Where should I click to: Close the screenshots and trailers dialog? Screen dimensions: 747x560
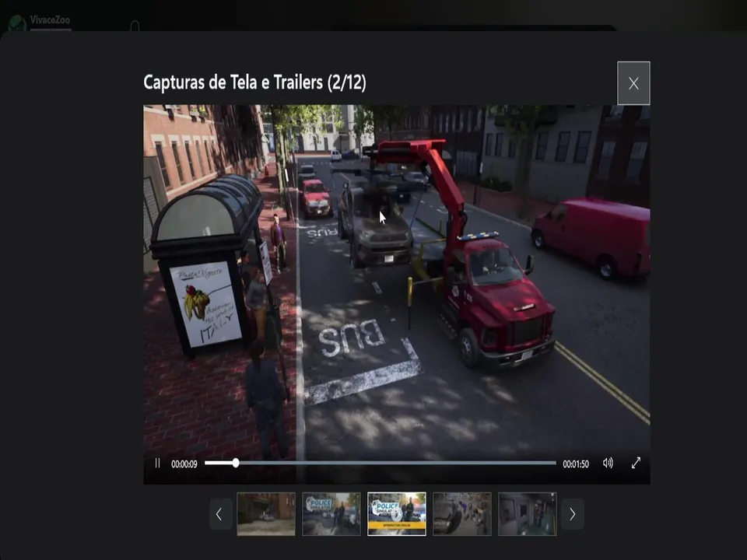[x=633, y=83]
